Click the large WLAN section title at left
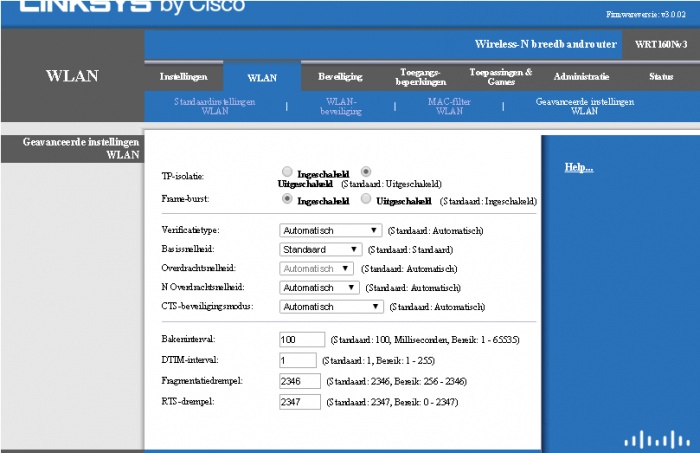Image resolution: width=700 pixels, height=453 pixels. 72,76
